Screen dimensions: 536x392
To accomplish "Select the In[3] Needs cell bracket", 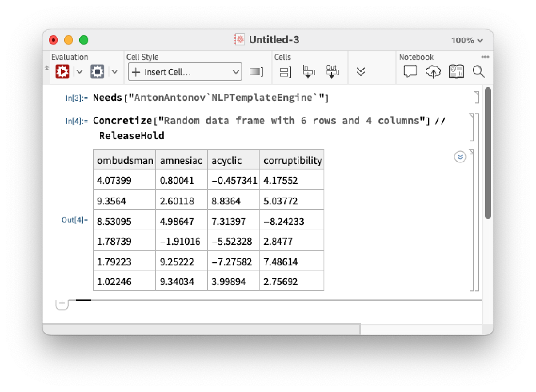I will (476, 98).
